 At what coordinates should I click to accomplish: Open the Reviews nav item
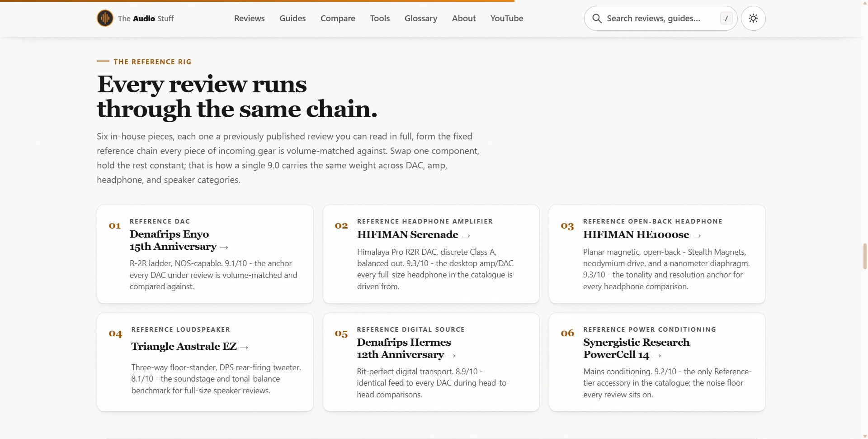[x=250, y=19]
